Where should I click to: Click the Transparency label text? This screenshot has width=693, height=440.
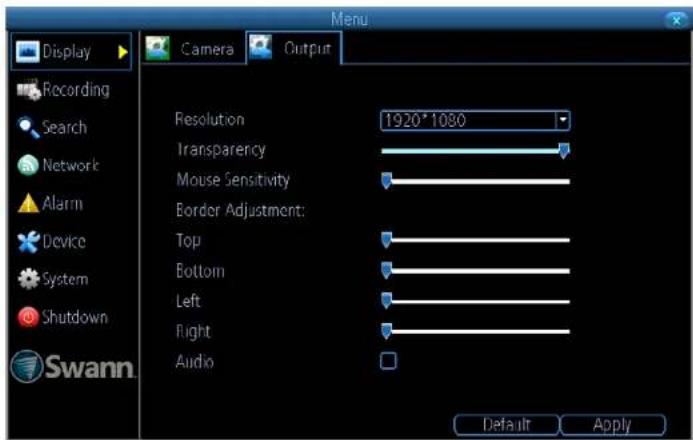pyautogui.click(x=221, y=150)
